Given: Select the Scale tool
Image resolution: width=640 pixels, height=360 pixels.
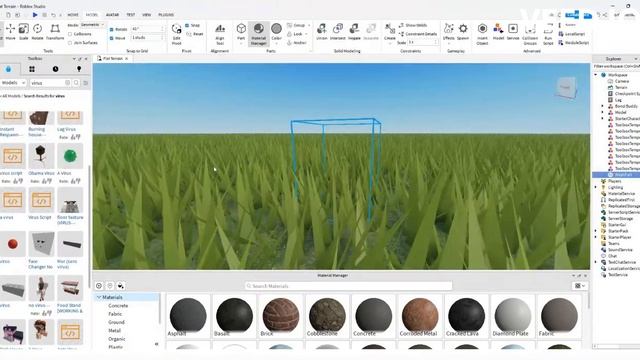Looking at the screenshot, I should coord(24,32).
